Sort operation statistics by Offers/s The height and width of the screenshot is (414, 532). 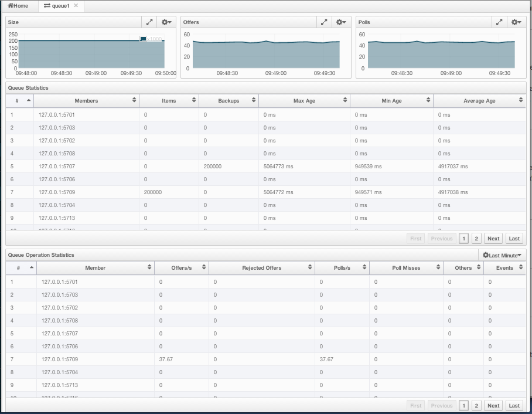click(181, 268)
